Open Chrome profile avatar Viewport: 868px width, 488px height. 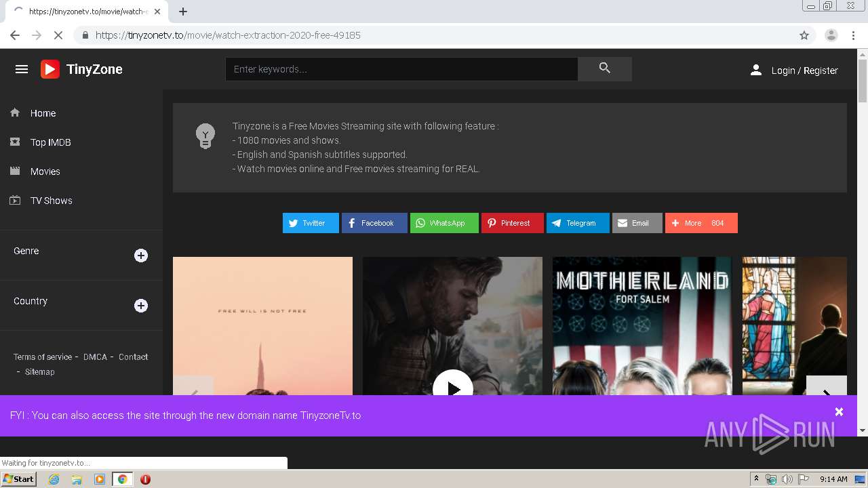click(831, 35)
